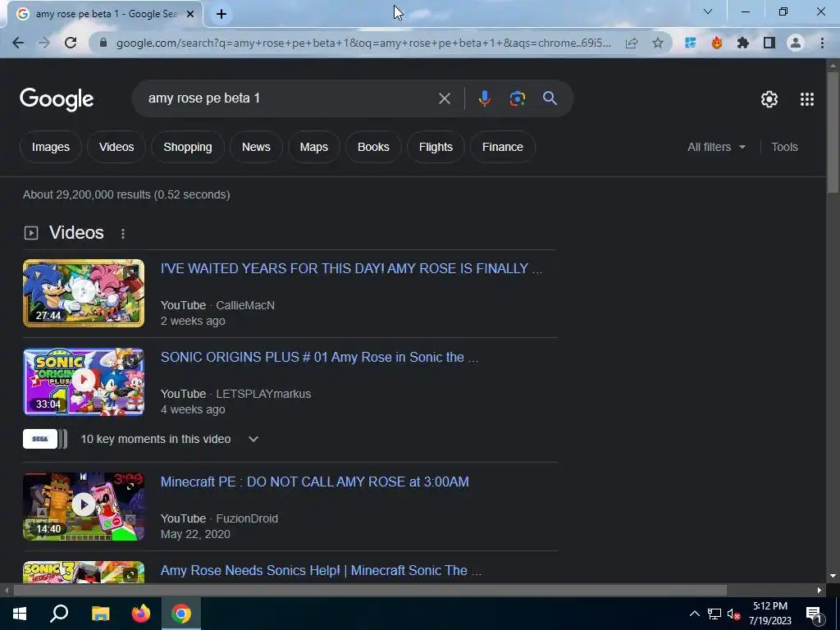Image resolution: width=840 pixels, height=630 pixels.
Task: Open the search Tools button
Action: [784, 147]
